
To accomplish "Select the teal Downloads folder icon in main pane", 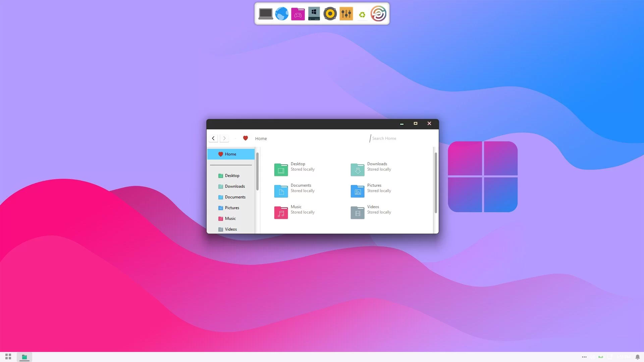I will tap(358, 170).
